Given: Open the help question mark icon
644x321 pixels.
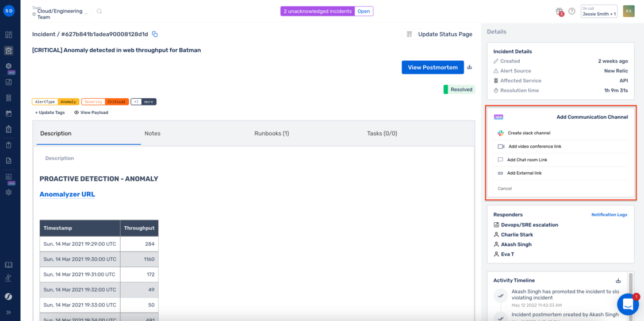Looking at the screenshot, I should [572, 11].
